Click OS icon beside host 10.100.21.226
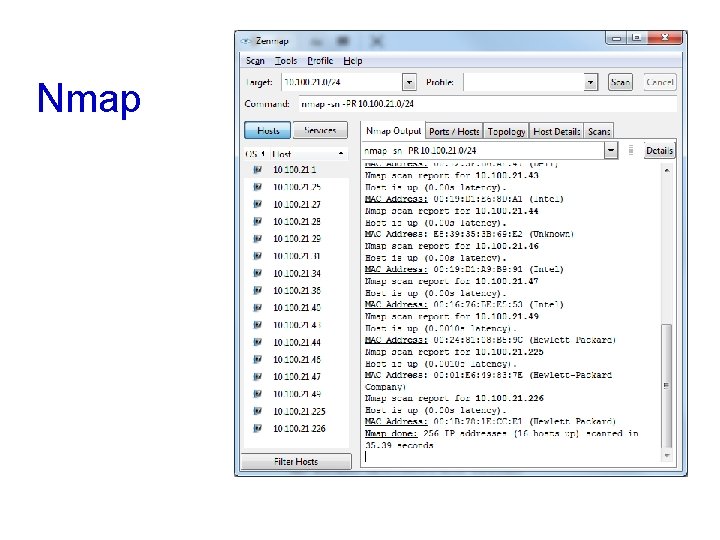Screen dimensions: 720x540 pyautogui.click(x=258, y=428)
